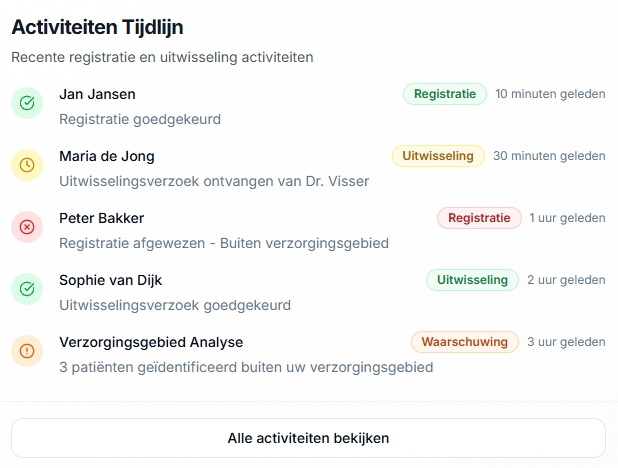Select the Maria de Jong name
This screenshot has width=618, height=468.
107,156
